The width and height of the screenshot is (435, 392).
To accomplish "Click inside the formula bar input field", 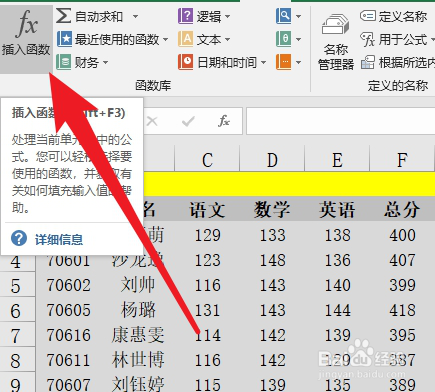I will click(341, 121).
